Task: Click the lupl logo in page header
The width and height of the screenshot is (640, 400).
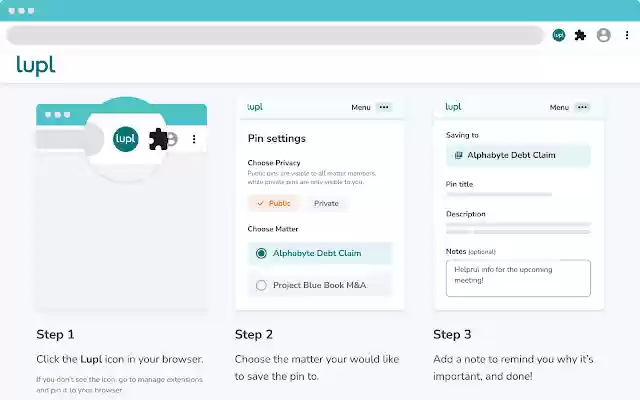Action: (x=36, y=65)
